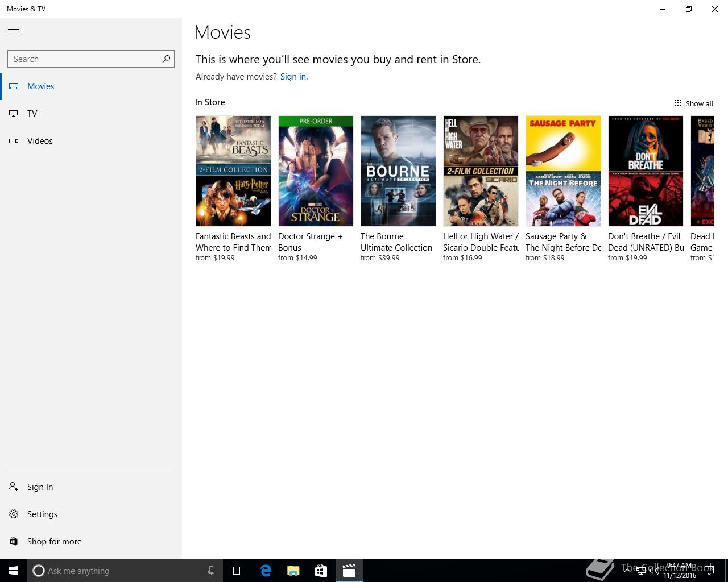Click Sign In in the sidebar
728x582 pixels.
click(x=91, y=487)
